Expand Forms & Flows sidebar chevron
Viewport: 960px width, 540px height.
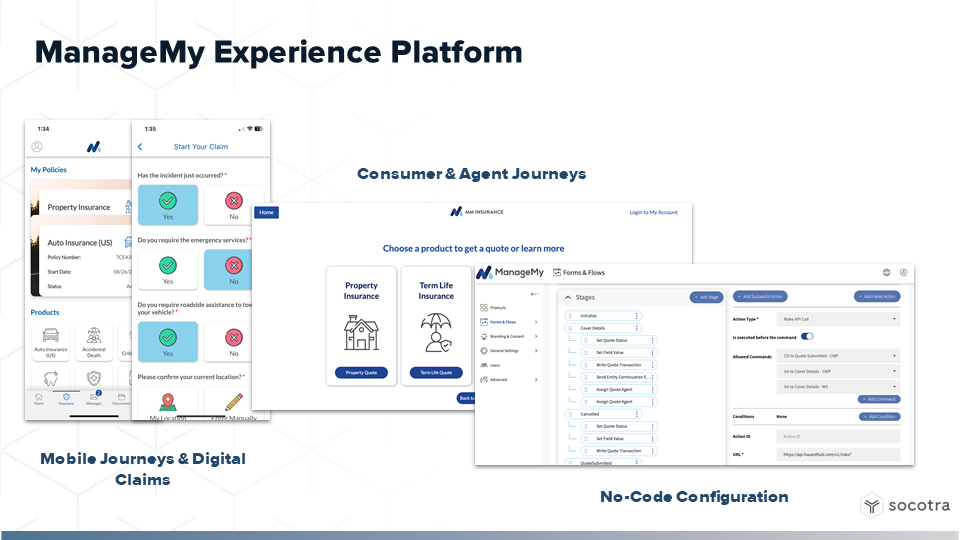click(536, 322)
